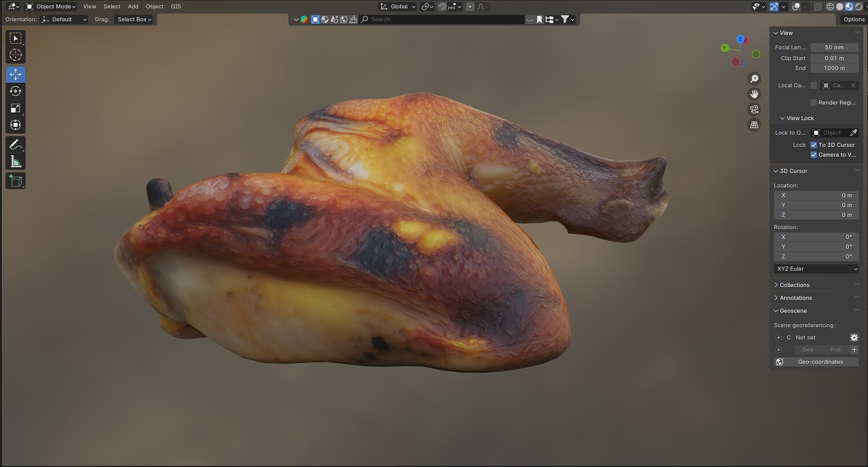Enable the Local Camera checkbox
868x467 pixels.
pyautogui.click(x=814, y=86)
